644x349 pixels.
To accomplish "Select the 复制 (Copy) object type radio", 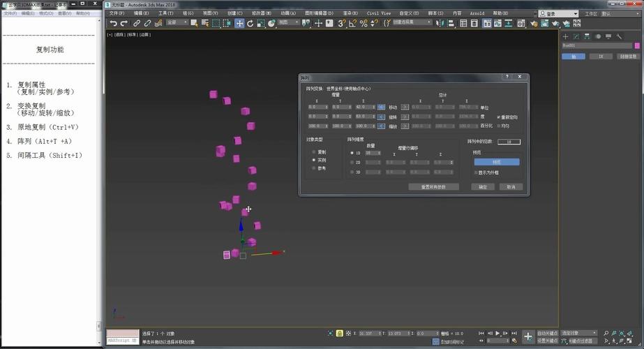I will [x=314, y=151].
